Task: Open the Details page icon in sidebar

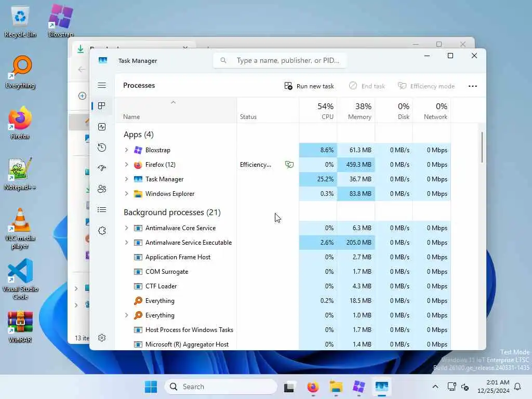Action: coord(102,210)
